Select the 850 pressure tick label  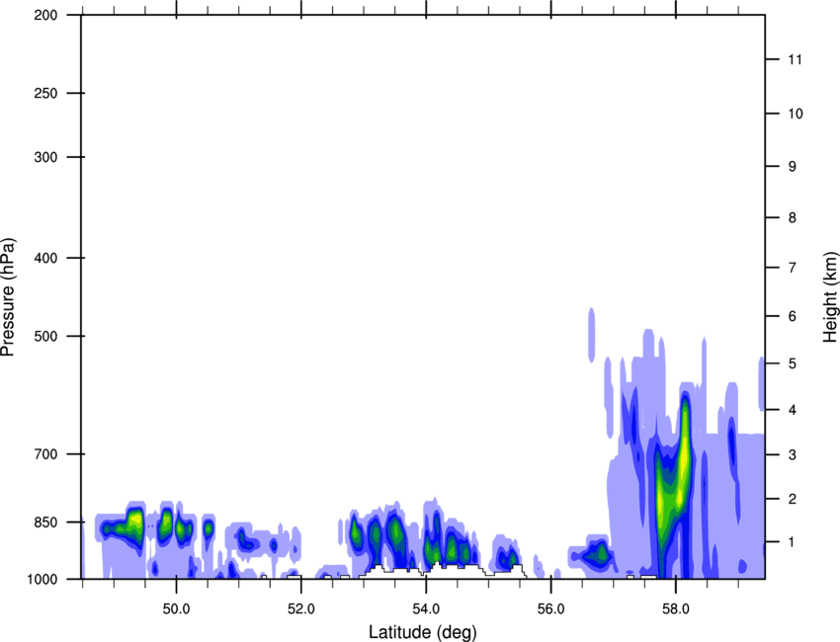(x=45, y=522)
